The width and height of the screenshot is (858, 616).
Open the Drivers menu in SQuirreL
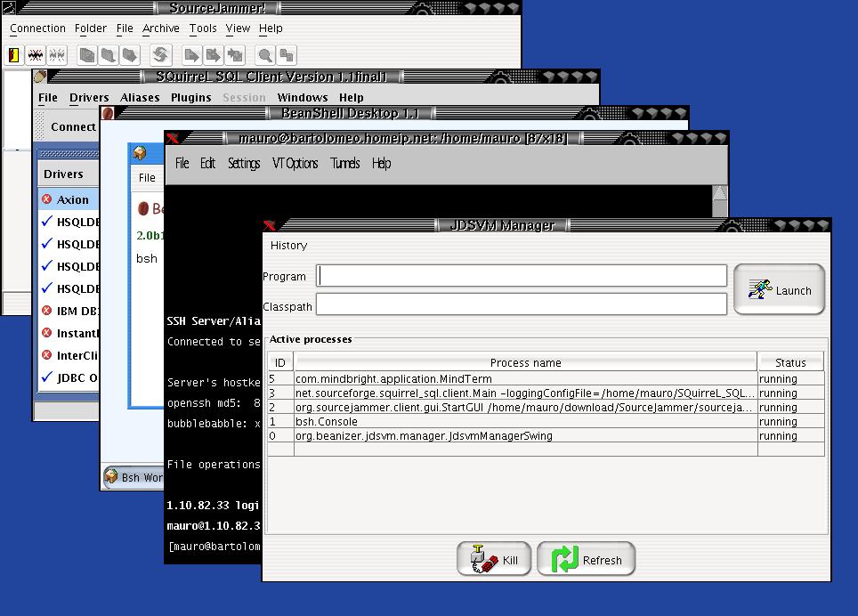pyautogui.click(x=89, y=97)
